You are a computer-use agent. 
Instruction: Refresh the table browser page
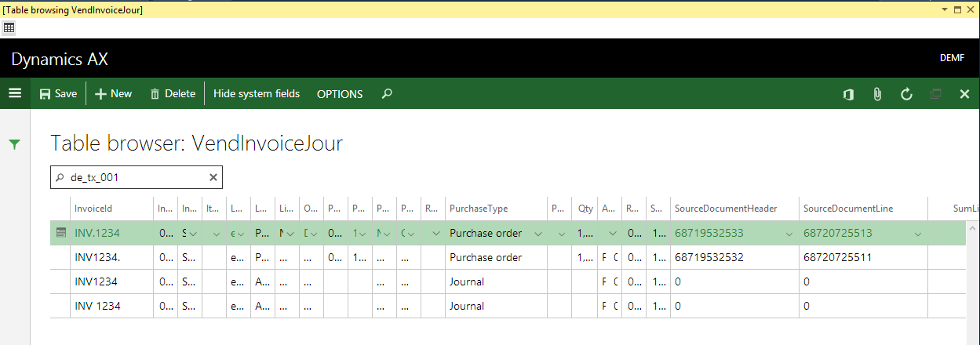[x=906, y=94]
